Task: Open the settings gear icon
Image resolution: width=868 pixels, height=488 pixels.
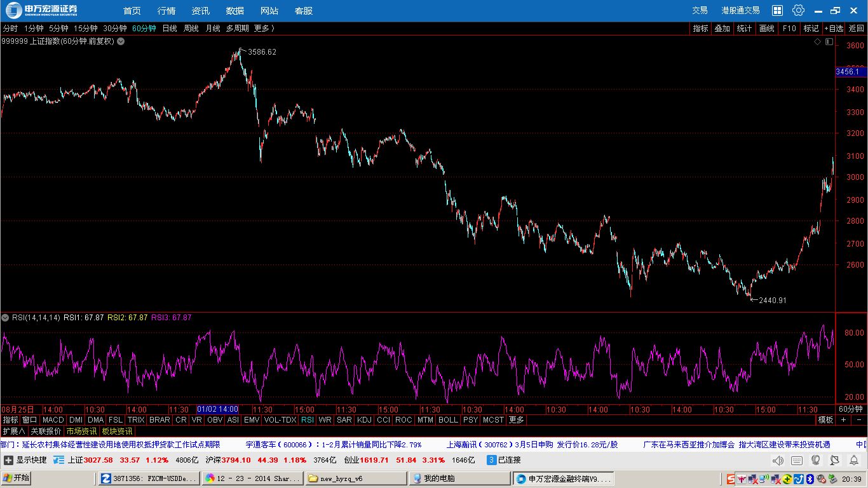Action: tap(798, 10)
